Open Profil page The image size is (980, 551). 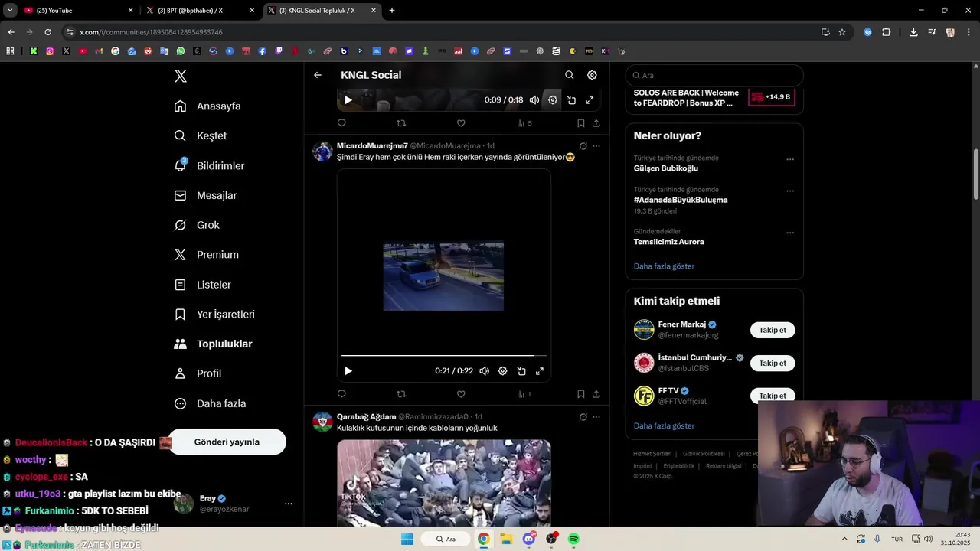(x=198, y=373)
